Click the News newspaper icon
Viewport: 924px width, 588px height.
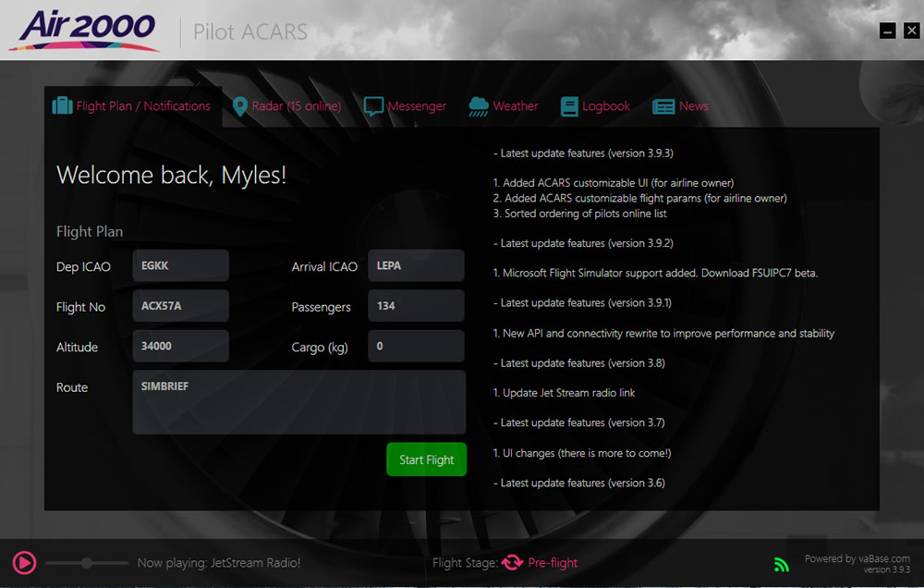663,106
